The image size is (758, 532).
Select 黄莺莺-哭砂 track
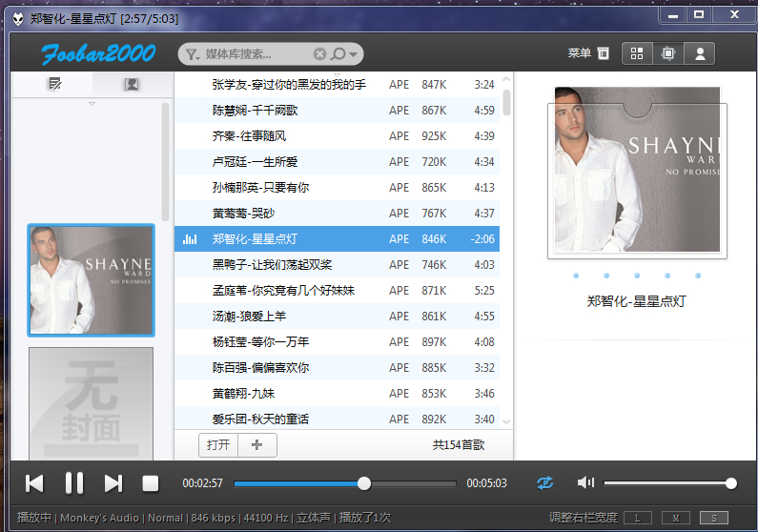click(337, 214)
